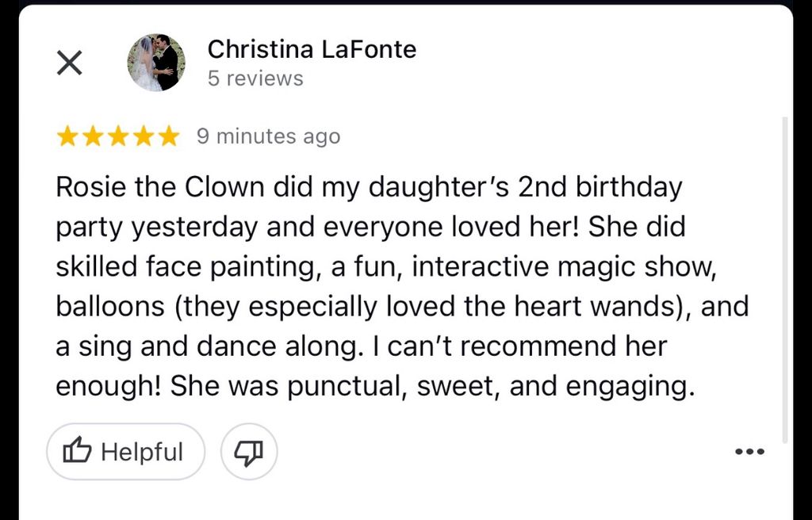The height and width of the screenshot is (520, 812).
Task: Click "interactive magic show" in the review
Action: coord(565,266)
